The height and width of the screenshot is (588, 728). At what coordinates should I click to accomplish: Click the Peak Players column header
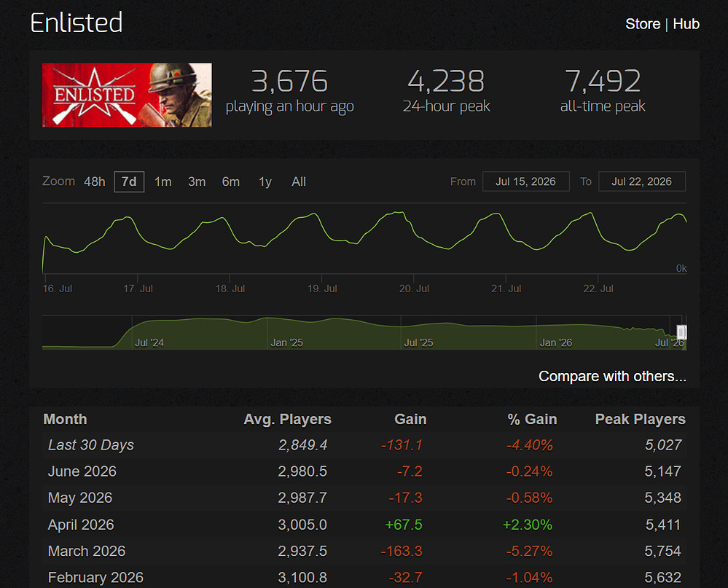(x=641, y=420)
